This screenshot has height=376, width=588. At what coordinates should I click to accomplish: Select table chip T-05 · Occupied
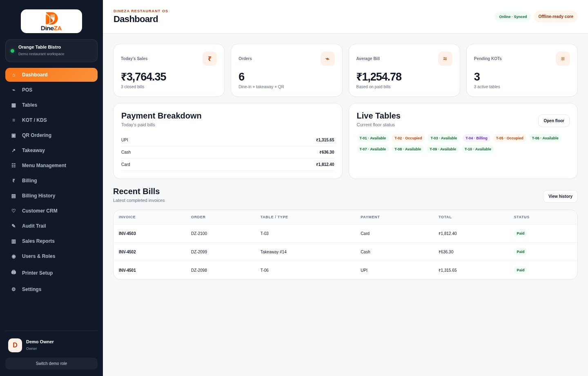tap(510, 138)
